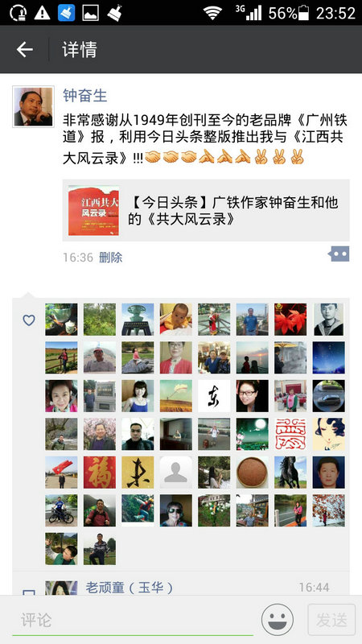The width and height of the screenshot is (362, 644).
Task: Open Wi-Fi status icon in status bar
Action: click(x=212, y=13)
